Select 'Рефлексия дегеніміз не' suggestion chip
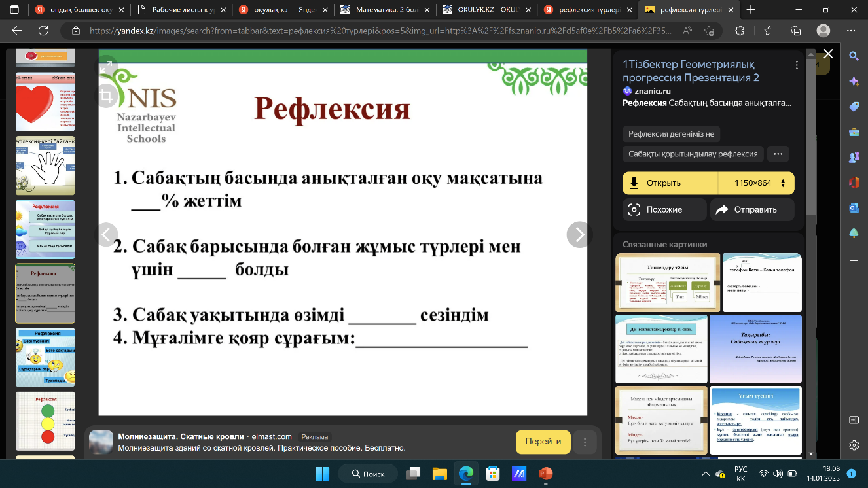The width and height of the screenshot is (868, 488). point(672,134)
